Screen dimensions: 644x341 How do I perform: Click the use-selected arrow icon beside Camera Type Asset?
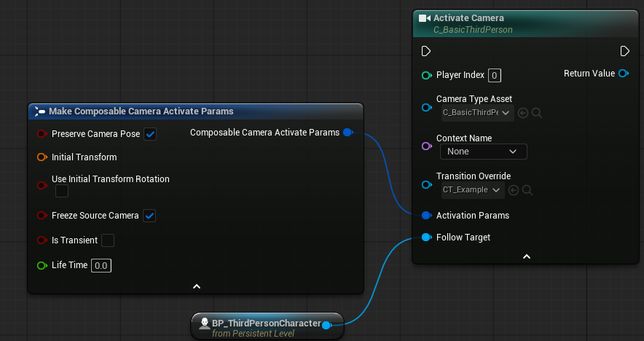coord(522,112)
